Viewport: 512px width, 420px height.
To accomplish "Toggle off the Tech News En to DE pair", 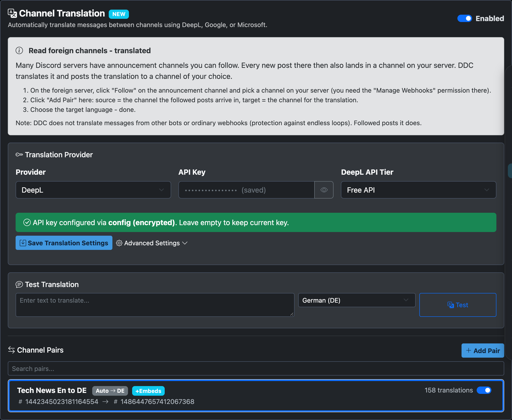I will click(484, 390).
